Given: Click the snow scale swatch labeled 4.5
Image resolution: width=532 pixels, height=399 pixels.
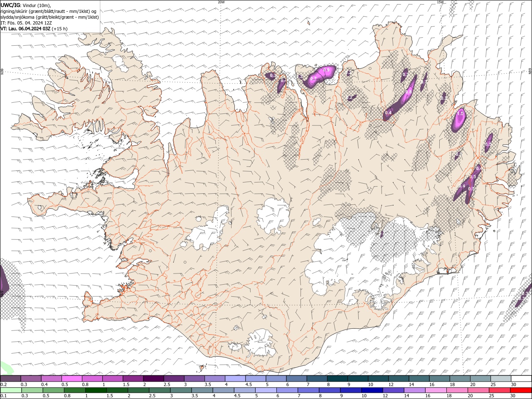Looking at the screenshot, I should pyautogui.click(x=256, y=379).
